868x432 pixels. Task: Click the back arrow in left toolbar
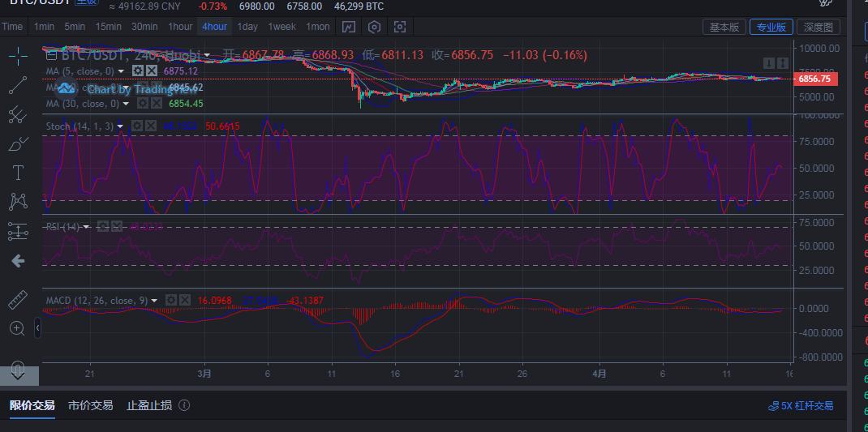point(18,261)
